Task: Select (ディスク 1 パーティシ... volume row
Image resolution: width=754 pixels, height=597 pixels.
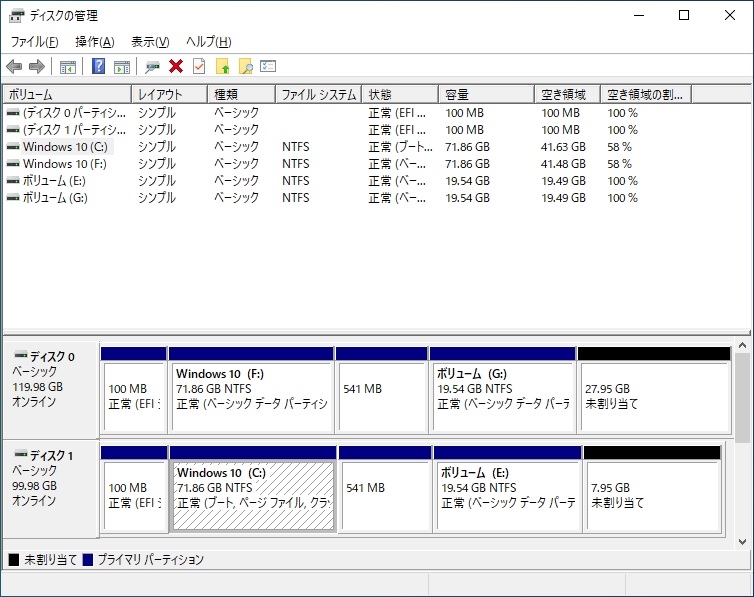Action: [x=75, y=130]
